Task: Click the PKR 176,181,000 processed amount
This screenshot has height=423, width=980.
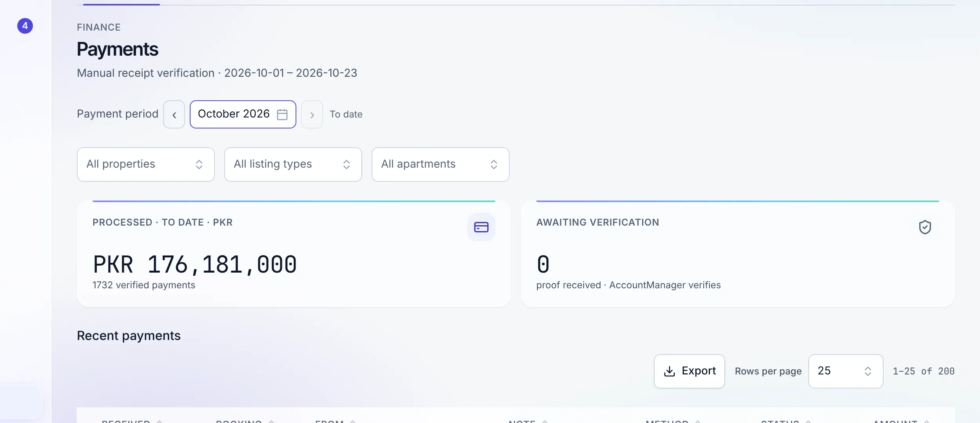Action: [195, 264]
